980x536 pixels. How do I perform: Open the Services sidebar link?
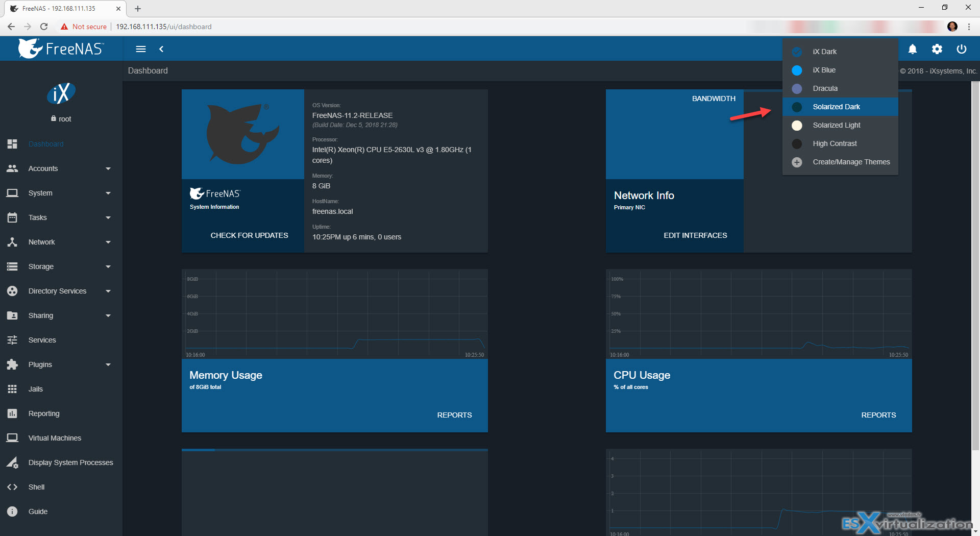[42, 340]
